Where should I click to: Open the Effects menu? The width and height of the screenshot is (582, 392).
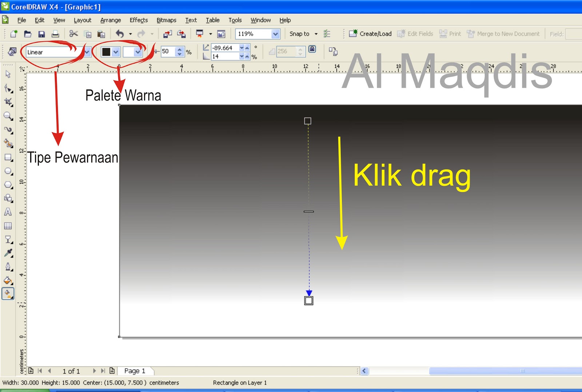138,20
